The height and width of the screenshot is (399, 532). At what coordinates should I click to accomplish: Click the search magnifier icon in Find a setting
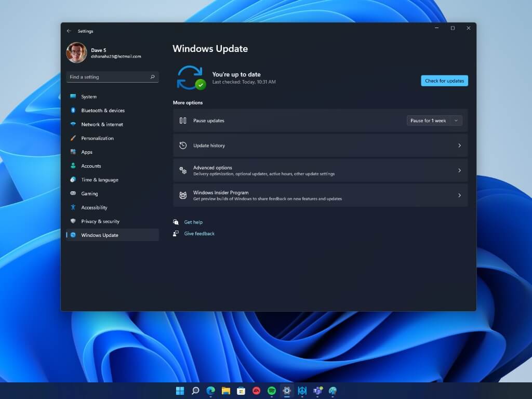coord(152,77)
